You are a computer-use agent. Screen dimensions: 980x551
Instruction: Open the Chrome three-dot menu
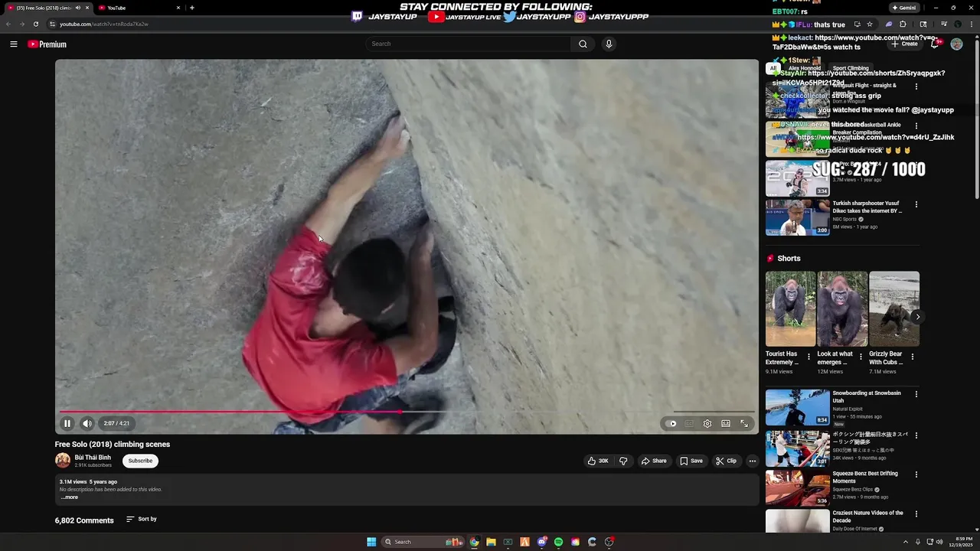pos(972,24)
